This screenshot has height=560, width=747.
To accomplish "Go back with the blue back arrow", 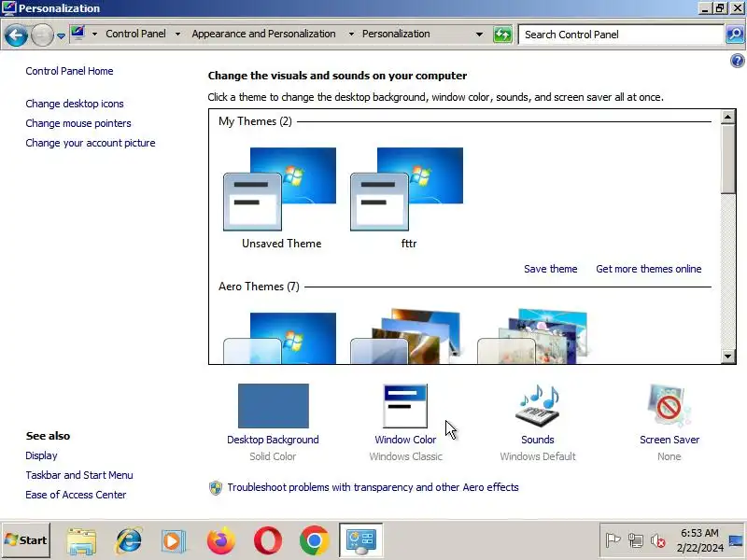I will 15,35.
